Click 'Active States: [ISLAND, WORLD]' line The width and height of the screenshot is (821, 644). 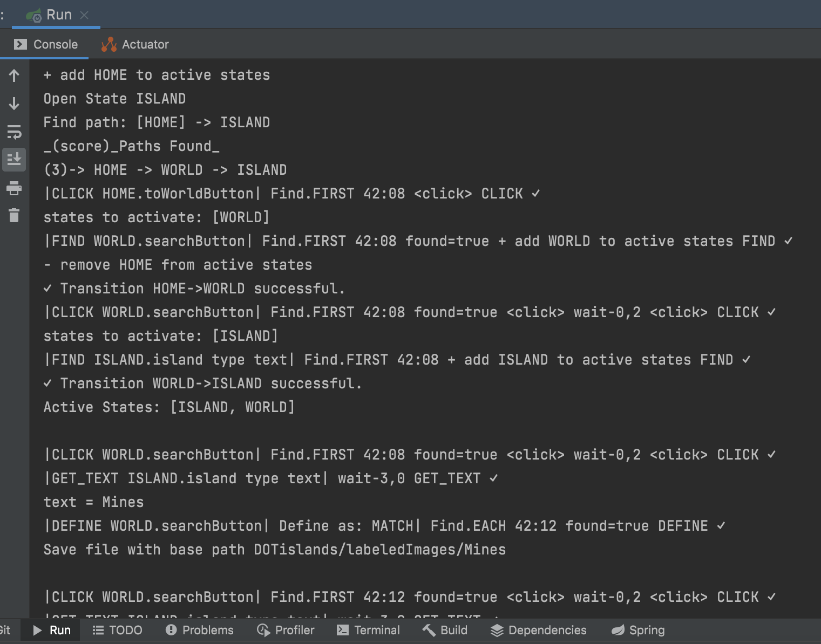click(169, 407)
